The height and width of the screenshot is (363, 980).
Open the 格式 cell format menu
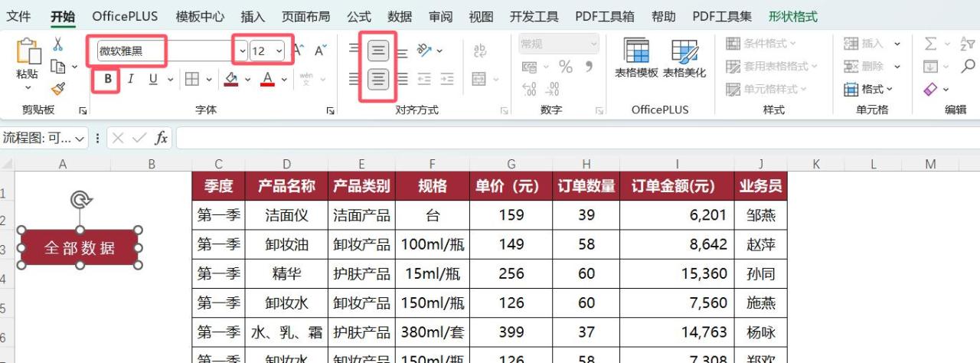pos(869,90)
